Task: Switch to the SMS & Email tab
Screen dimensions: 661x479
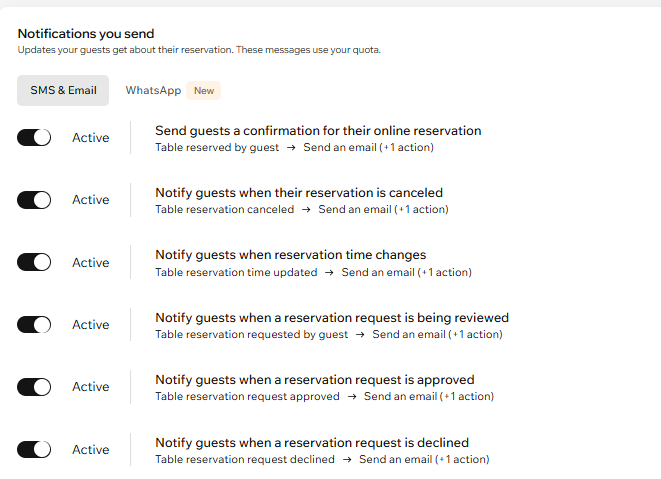Action: [63, 91]
